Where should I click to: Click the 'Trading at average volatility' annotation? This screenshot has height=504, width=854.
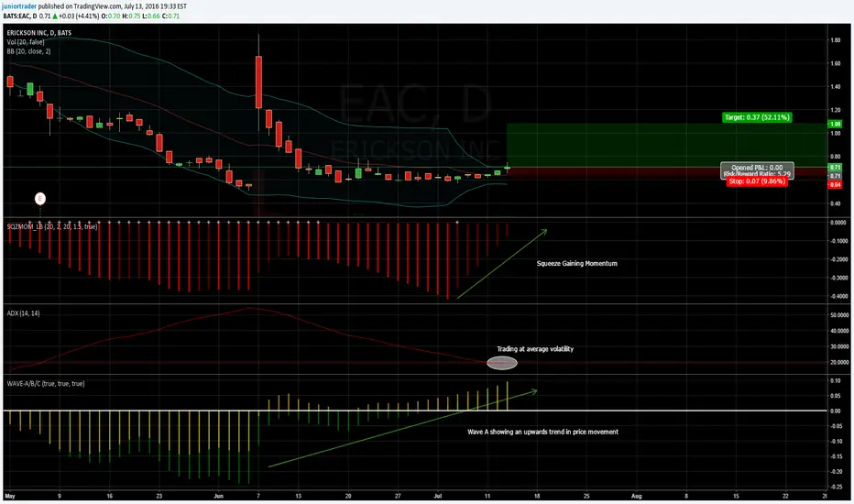pyautogui.click(x=535, y=349)
